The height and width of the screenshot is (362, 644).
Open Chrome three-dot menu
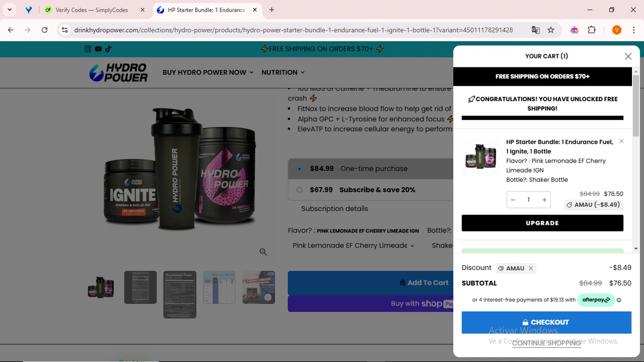[634, 30]
